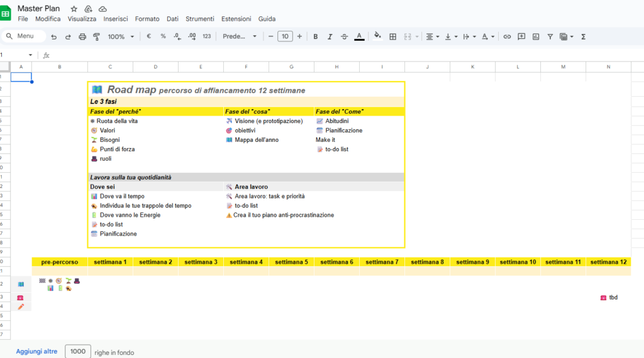Click the functions sigma icon

[x=583, y=36]
